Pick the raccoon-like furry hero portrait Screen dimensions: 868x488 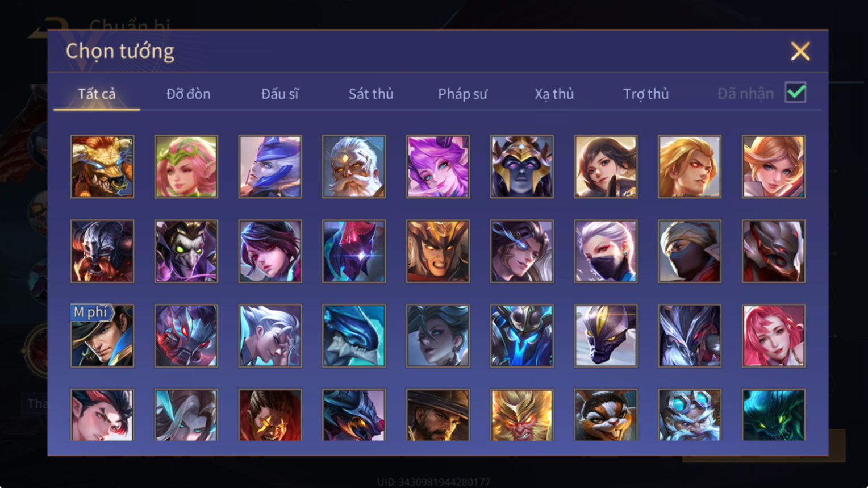(x=606, y=415)
